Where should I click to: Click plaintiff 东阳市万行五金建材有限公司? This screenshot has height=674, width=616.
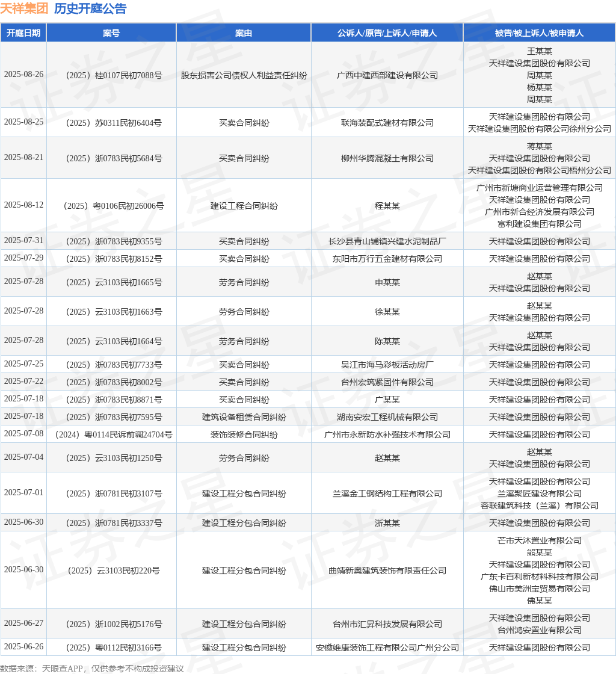pyautogui.click(x=387, y=259)
